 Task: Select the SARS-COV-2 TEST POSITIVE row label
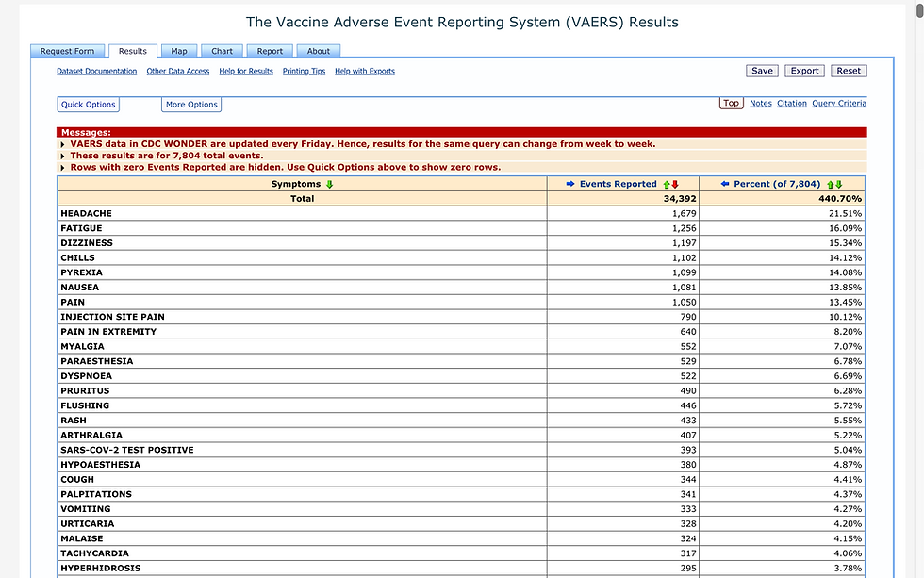point(127,450)
